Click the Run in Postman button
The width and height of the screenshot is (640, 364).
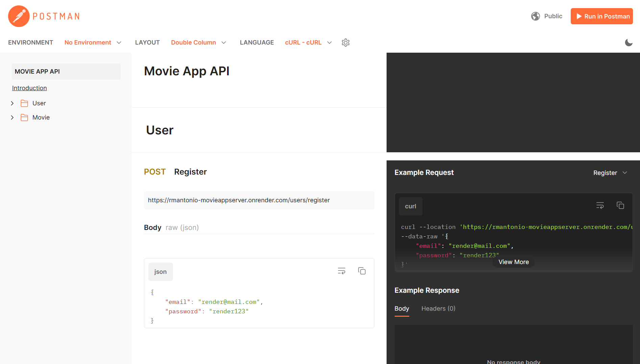point(601,16)
